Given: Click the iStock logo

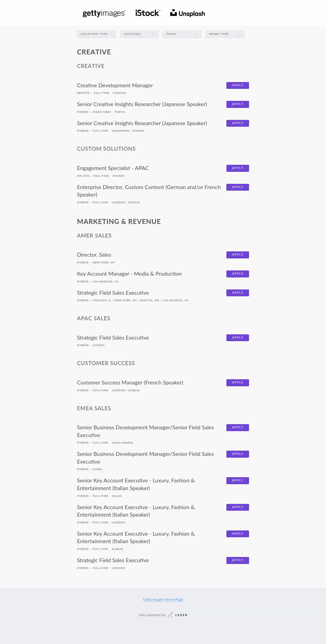Looking at the screenshot, I should click(148, 13).
